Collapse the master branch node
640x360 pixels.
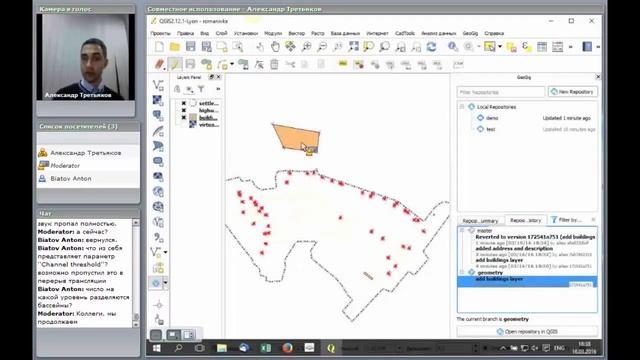[462, 230]
